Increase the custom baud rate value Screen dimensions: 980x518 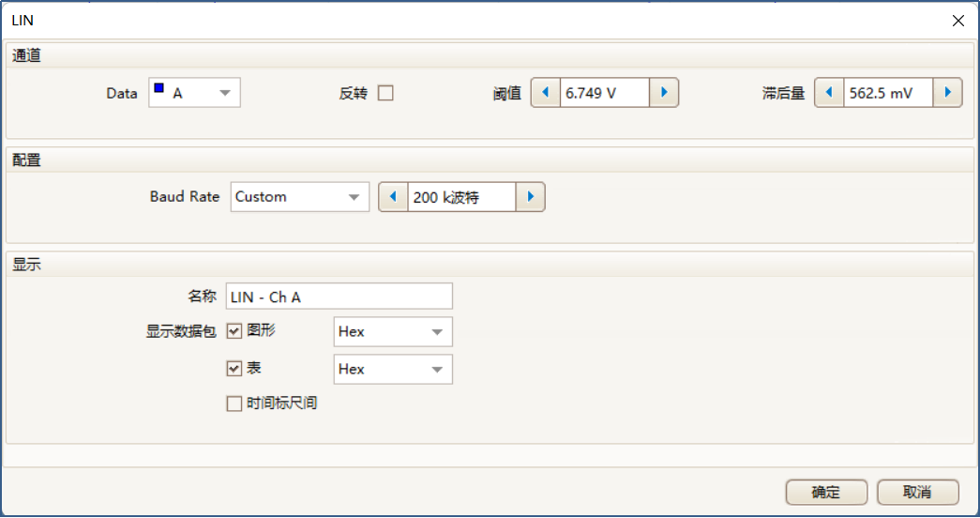coord(531,197)
